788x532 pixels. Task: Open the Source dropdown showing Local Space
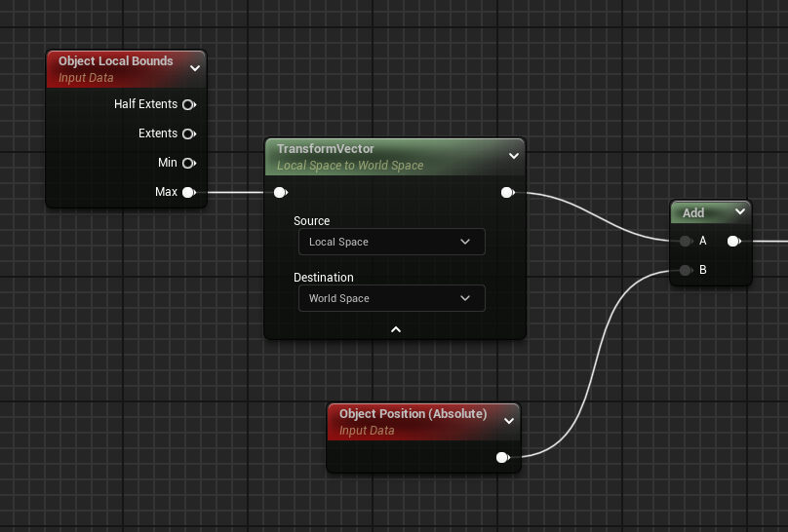(391, 242)
